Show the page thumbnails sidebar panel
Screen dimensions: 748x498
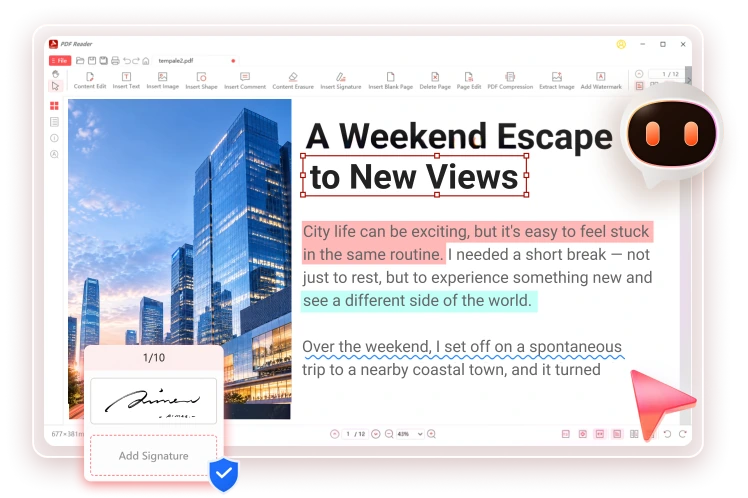pyautogui.click(x=54, y=105)
